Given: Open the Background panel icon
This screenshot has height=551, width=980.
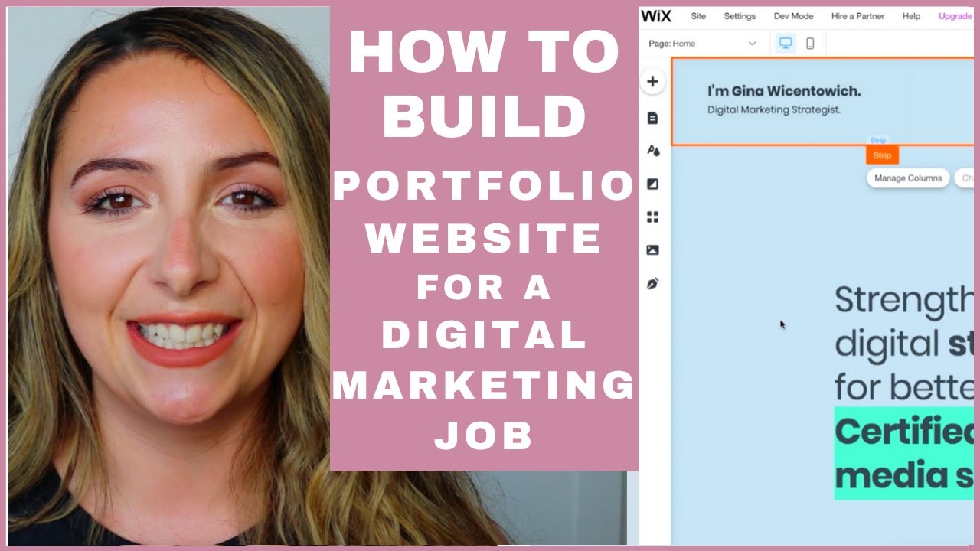Looking at the screenshot, I should [x=652, y=184].
